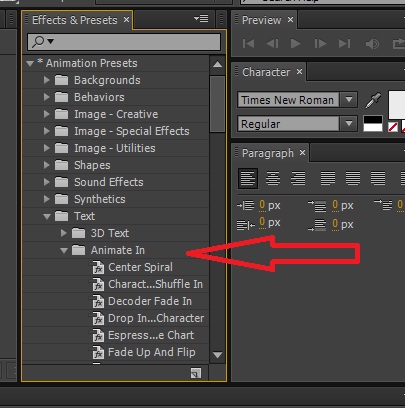This screenshot has height=408, width=405.
Task: Pick a color with the eyedropper
Action: [x=373, y=100]
